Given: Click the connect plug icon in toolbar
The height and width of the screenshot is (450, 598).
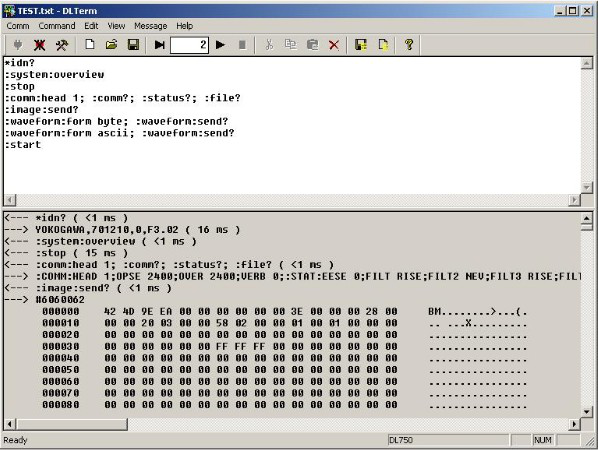Looking at the screenshot, I should click(x=18, y=45).
